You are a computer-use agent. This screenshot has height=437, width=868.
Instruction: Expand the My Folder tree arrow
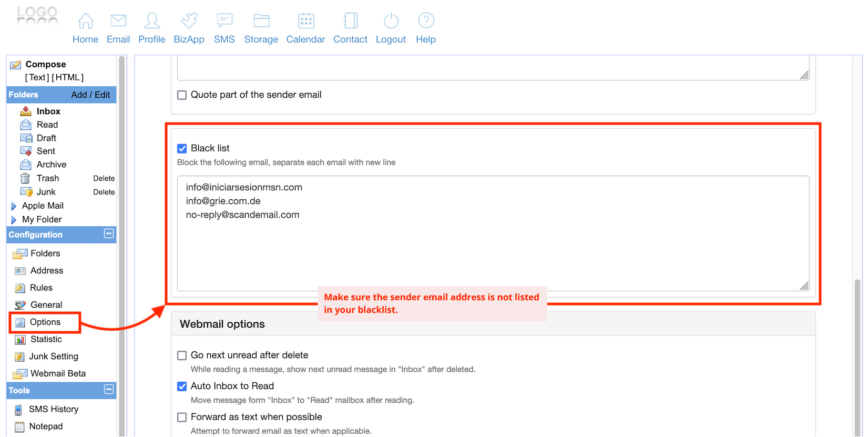[14, 220]
